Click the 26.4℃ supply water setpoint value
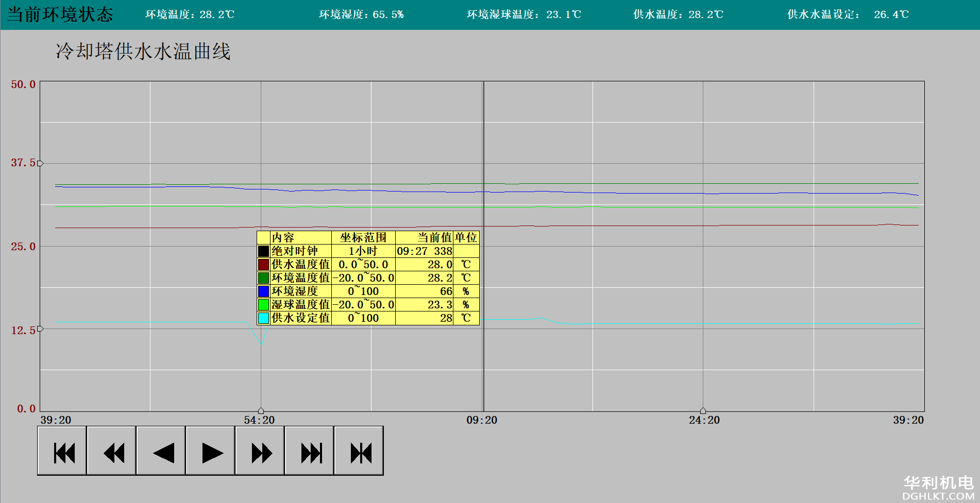980x503 pixels. (891, 14)
